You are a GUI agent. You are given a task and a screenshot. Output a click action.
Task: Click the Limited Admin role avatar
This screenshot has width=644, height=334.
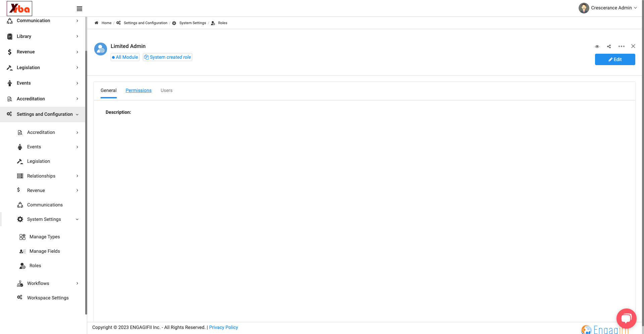pyautogui.click(x=101, y=49)
